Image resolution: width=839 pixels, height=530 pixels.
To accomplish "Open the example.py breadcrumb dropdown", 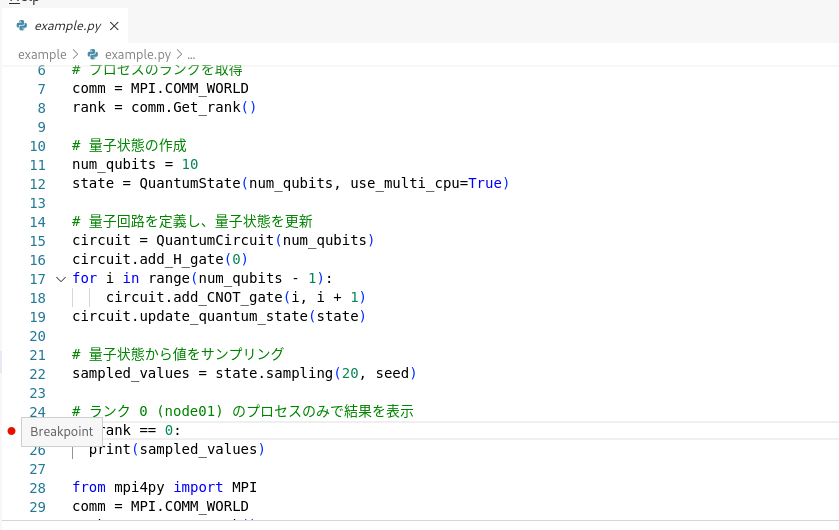I will pos(138,54).
